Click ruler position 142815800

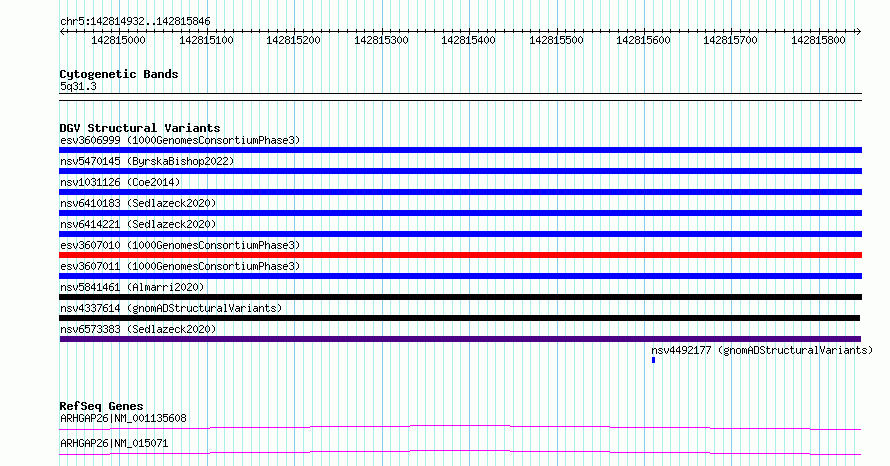(x=818, y=40)
